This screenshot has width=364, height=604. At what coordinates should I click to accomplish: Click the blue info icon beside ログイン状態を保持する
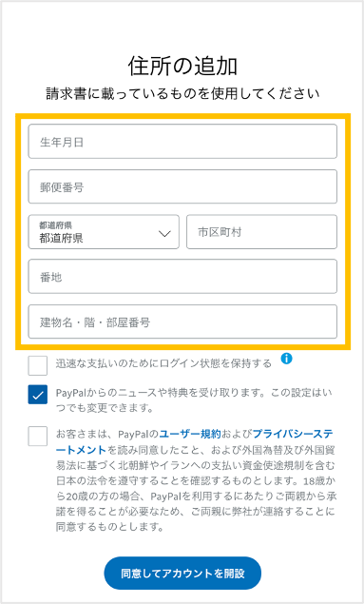[x=286, y=359]
